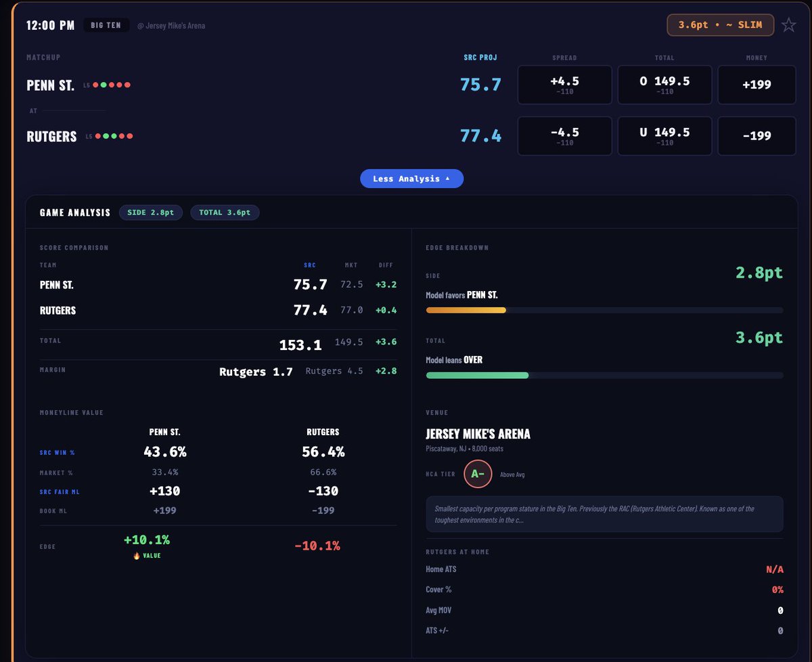This screenshot has width=812, height=662.
Task: Click the -130 fair moneyline
Action: pos(323,491)
